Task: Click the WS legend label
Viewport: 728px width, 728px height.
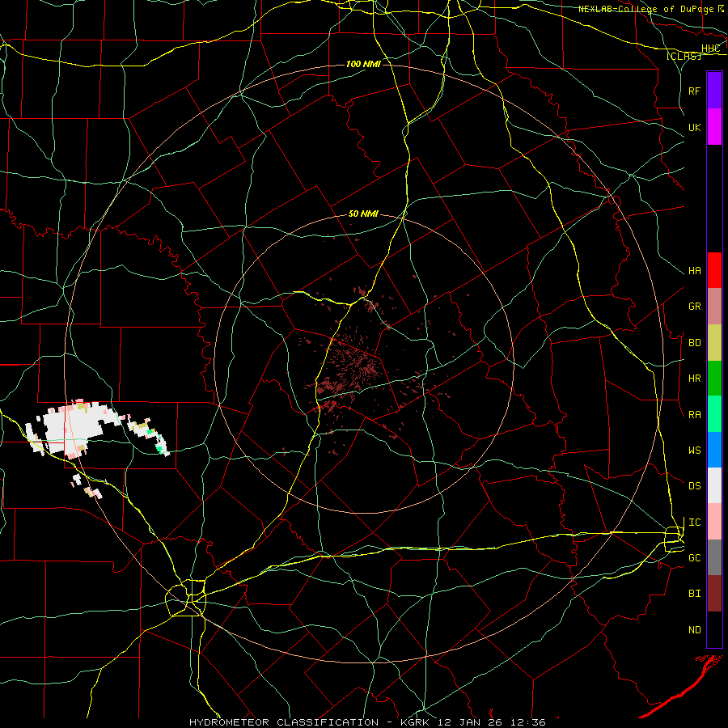Action: tap(695, 451)
